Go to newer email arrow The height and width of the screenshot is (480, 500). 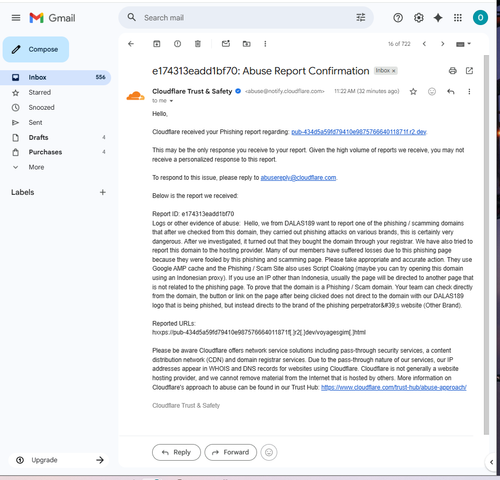pos(424,44)
